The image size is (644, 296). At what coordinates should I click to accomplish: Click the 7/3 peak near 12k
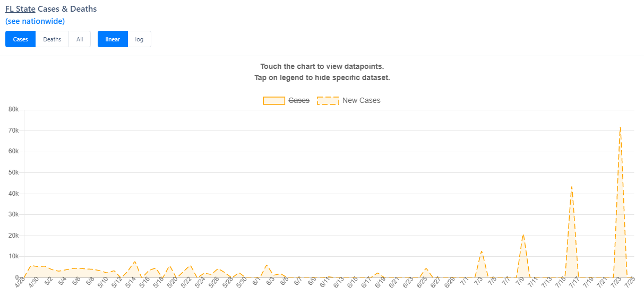(x=482, y=251)
